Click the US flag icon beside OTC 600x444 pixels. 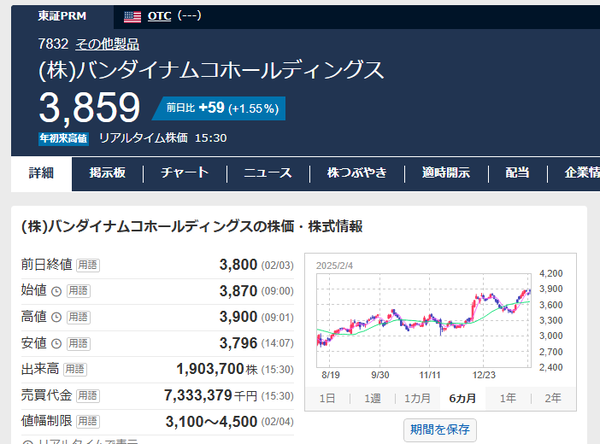[132, 17]
